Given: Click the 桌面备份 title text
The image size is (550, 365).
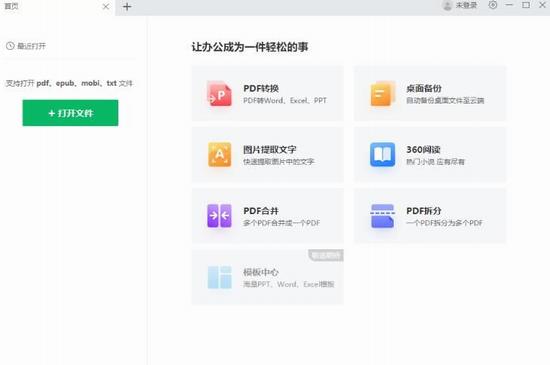Looking at the screenshot, I should 424,88.
